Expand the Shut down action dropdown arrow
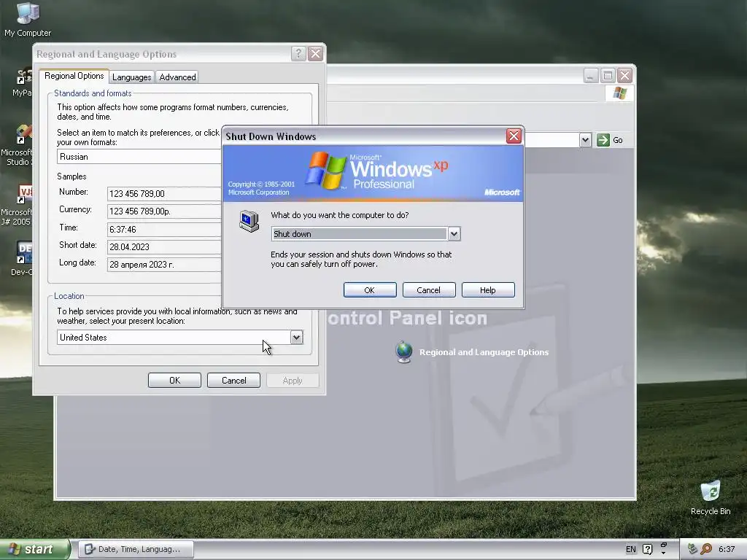Viewport: 747px width, 560px height. click(454, 234)
